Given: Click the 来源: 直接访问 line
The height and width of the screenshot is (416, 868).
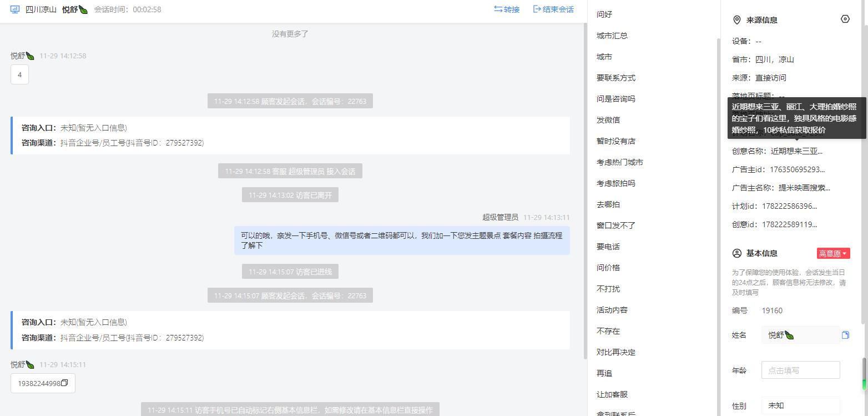Looking at the screenshot, I should tap(759, 78).
